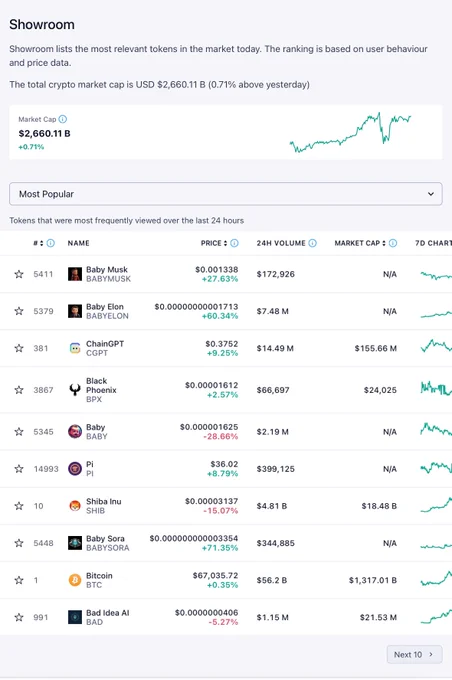Click the Baby BABY token logo

(x=75, y=432)
